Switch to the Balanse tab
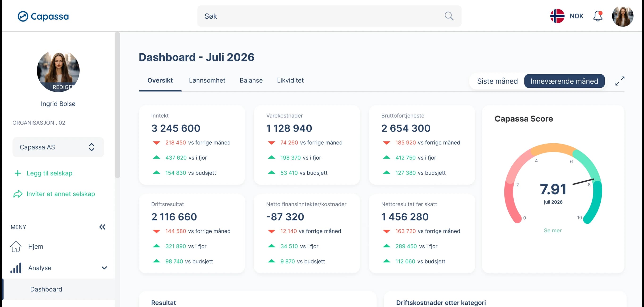 251,80
